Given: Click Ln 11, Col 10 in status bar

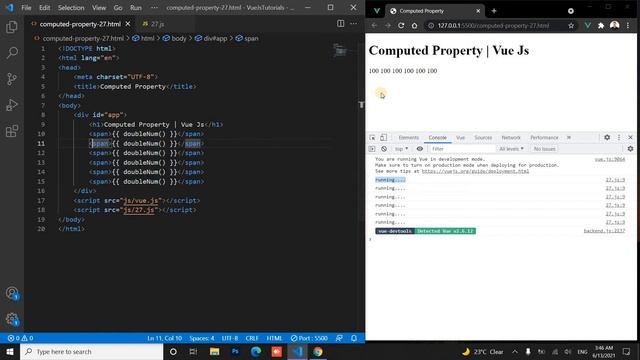Looking at the screenshot, I should (164, 338).
